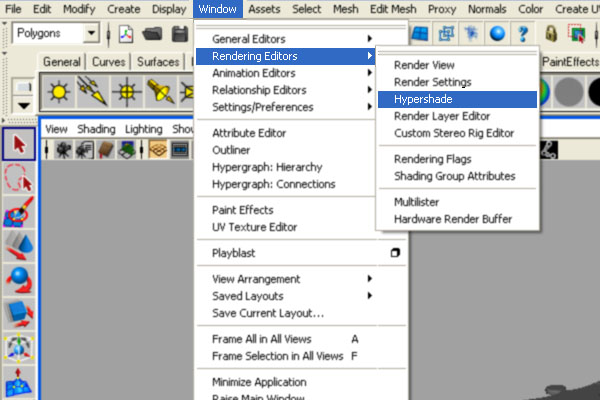The image size is (600, 400).
Task: Select the Universal Manipulator tool
Action: [19, 348]
